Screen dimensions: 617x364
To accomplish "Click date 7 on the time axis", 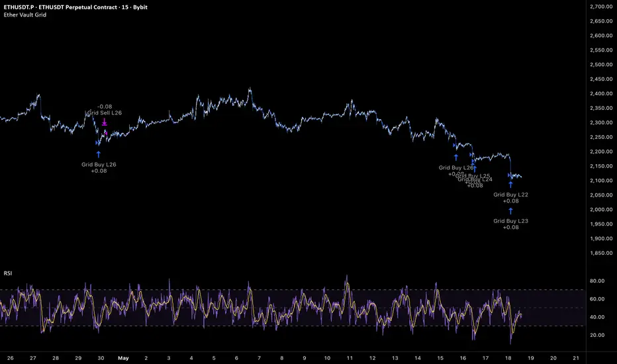I will 260,358.
